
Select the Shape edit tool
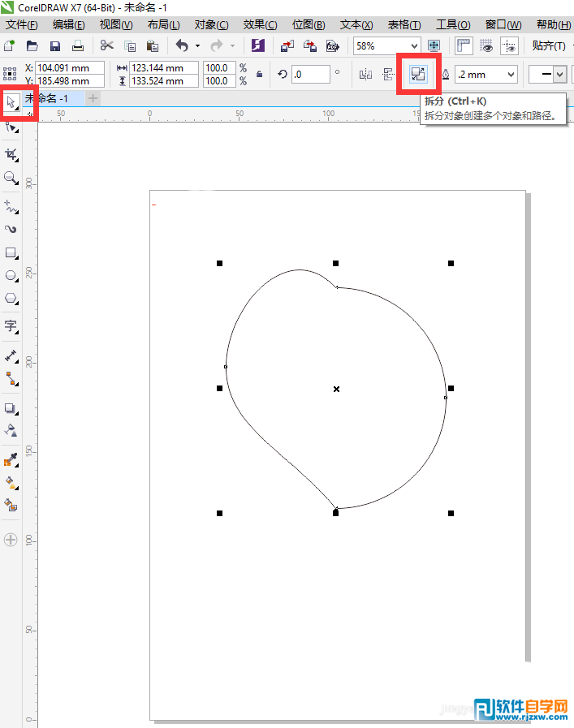pyautogui.click(x=11, y=127)
